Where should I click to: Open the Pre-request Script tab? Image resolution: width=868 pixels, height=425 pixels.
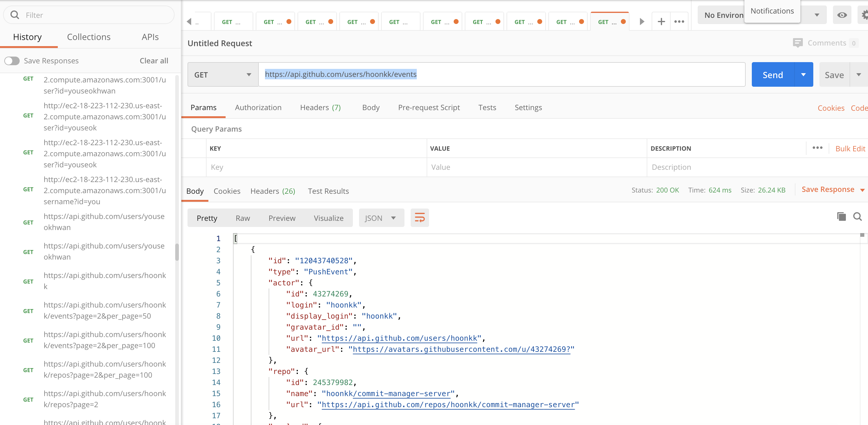(428, 108)
